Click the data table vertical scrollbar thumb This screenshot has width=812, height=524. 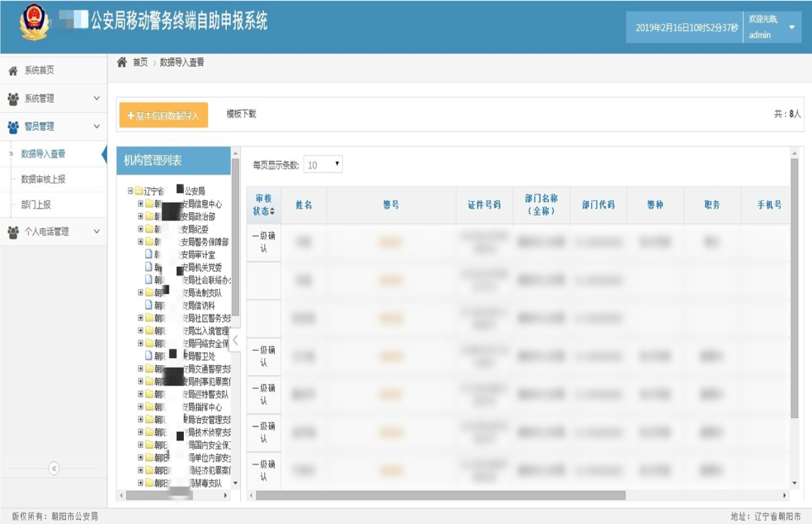pyautogui.click(x=795, y=288)
